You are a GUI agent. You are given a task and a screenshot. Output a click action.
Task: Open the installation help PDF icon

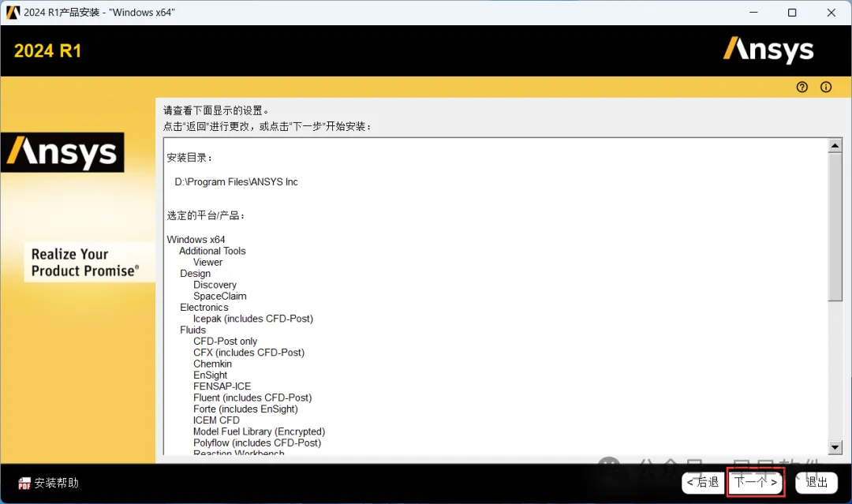point(24,483)
